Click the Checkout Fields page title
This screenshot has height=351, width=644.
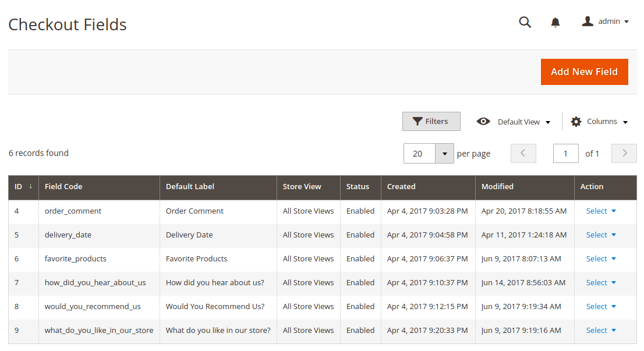[68, 24]
